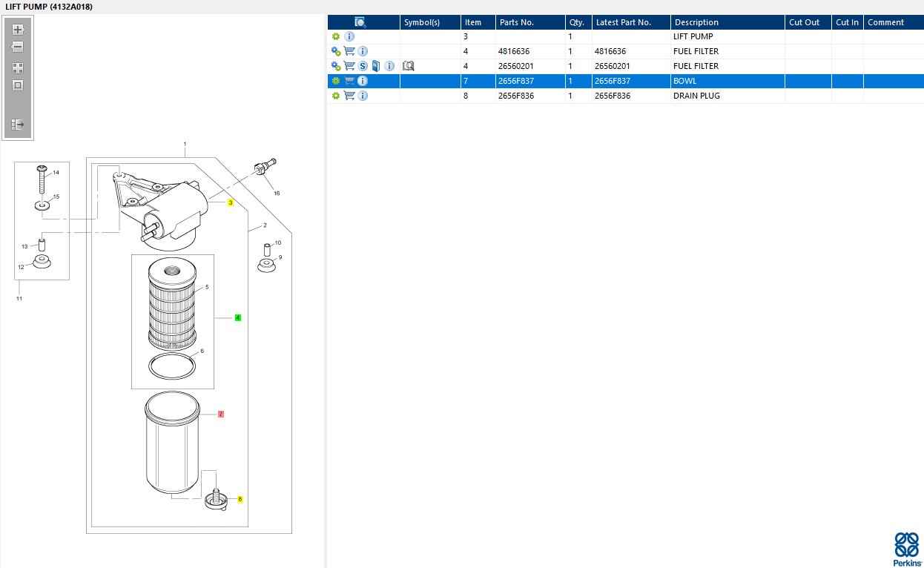Open info icon for part 26560201
924x568 pixels.
click(389, 66)
